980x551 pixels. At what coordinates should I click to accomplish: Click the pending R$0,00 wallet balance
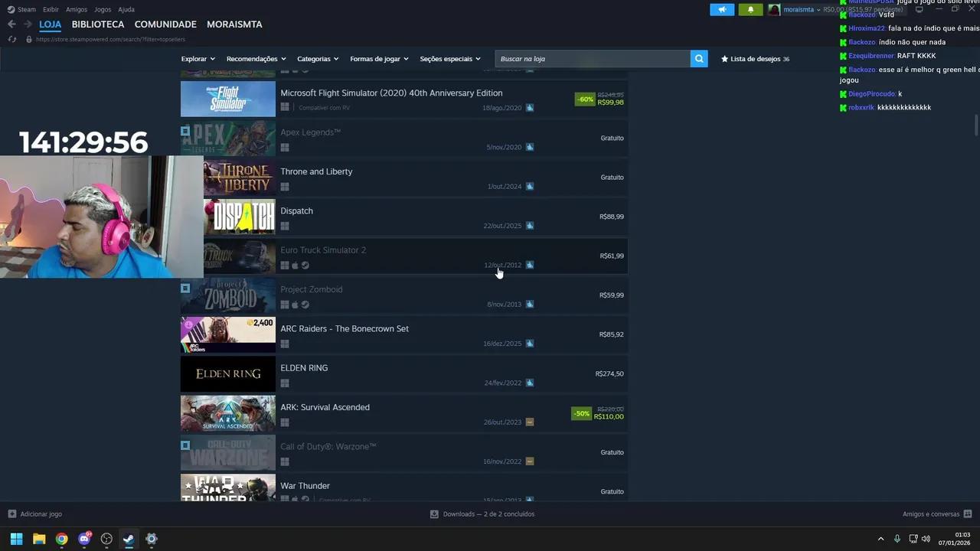click(863, 10)
